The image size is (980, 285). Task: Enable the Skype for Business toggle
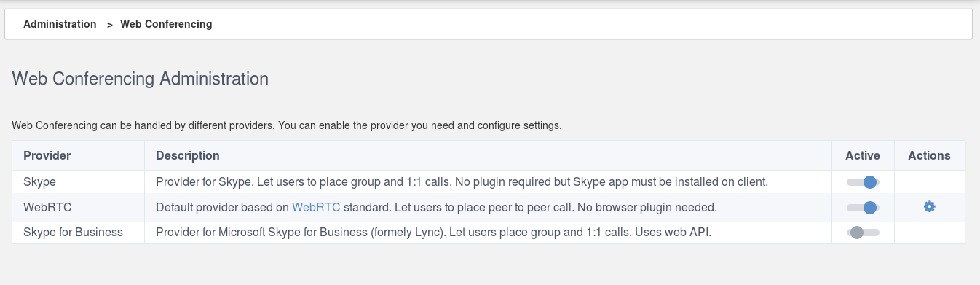pyautogui.click(x=863, y=233)
